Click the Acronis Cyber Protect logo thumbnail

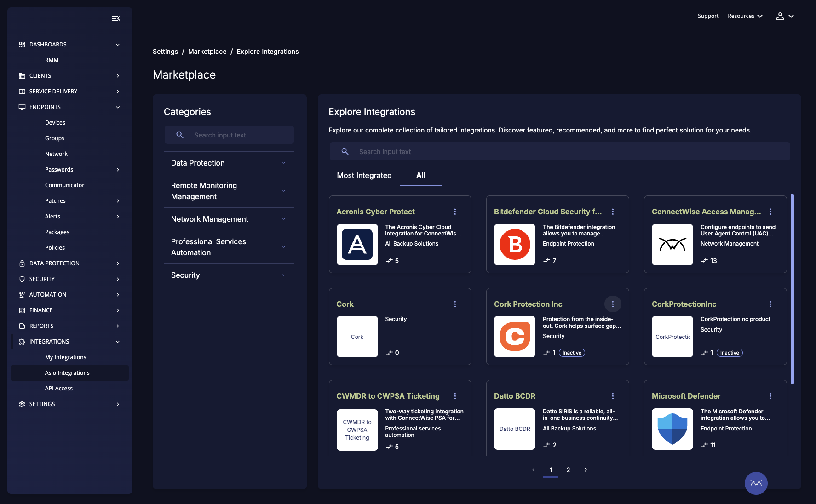(x=357, y=245)
